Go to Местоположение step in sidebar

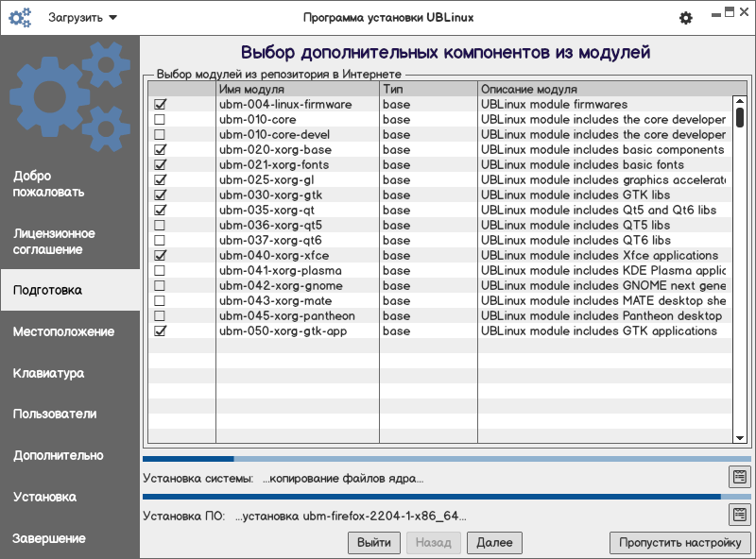[63, 331]
